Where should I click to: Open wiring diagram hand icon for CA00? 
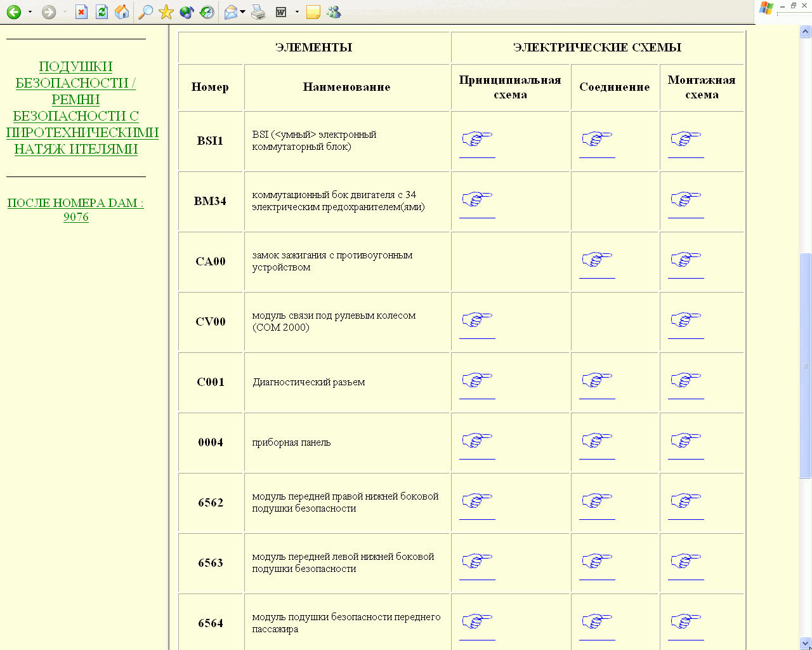tap(686, 259)
